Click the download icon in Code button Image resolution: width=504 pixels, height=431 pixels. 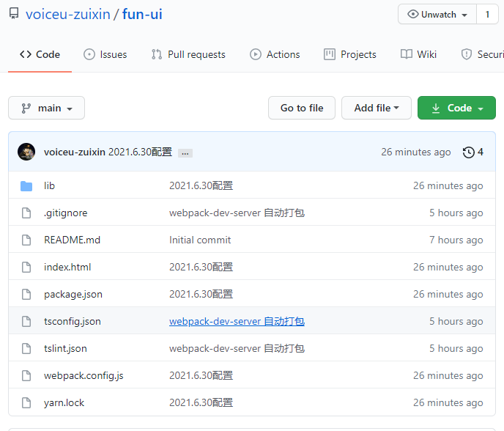[x=436, y=108]
